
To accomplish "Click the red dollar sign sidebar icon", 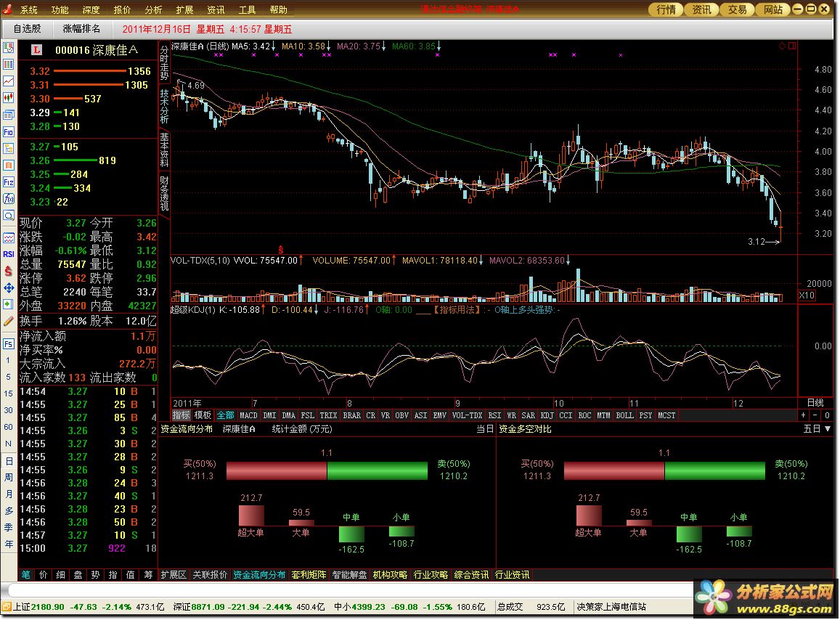I will pos(8,271).
